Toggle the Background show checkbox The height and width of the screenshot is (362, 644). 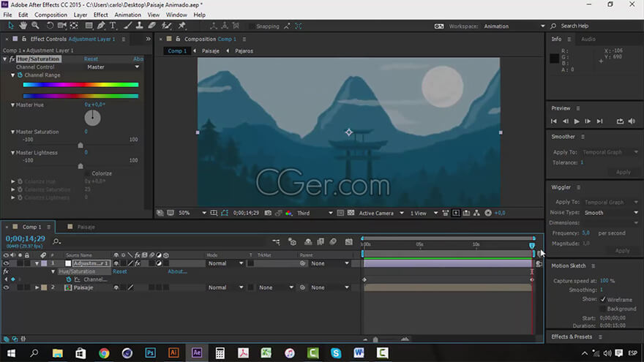click(602, 309)
